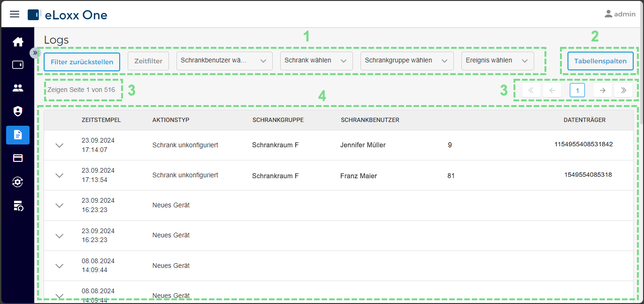The width and height of the screenshot is (644, 304).
Task: Expand the sidebar with the double-chevron icon
Action: [x=35, y=53]
